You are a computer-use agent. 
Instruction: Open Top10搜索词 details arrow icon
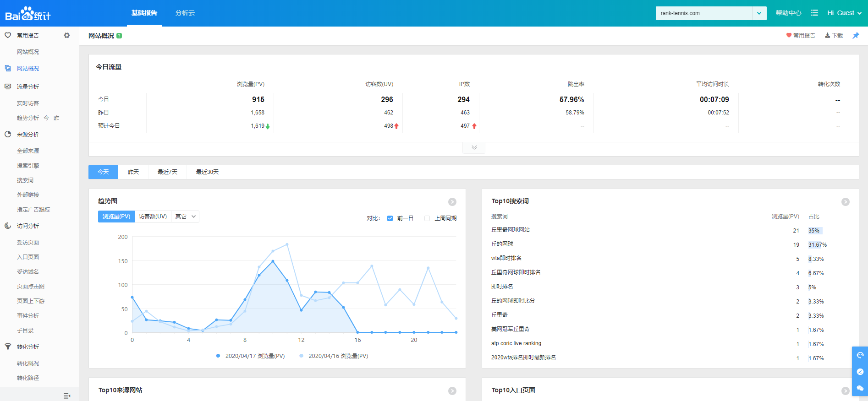[846, 202]
